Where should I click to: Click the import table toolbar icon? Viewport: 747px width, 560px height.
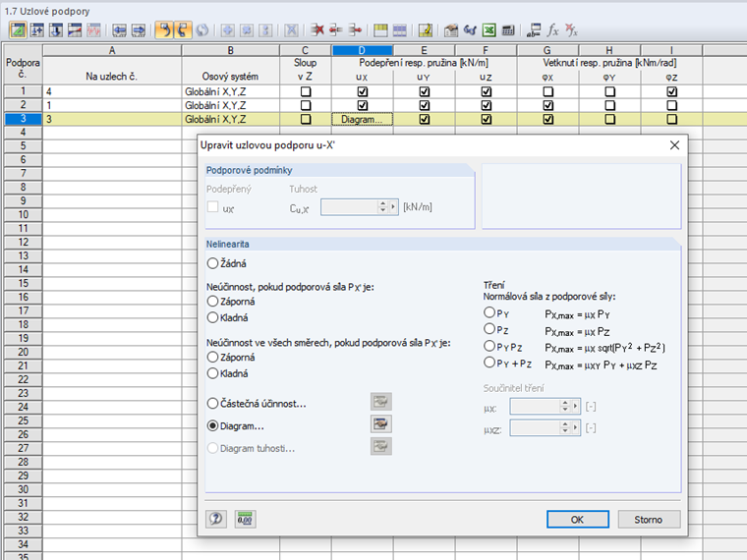tap(451, 30)
